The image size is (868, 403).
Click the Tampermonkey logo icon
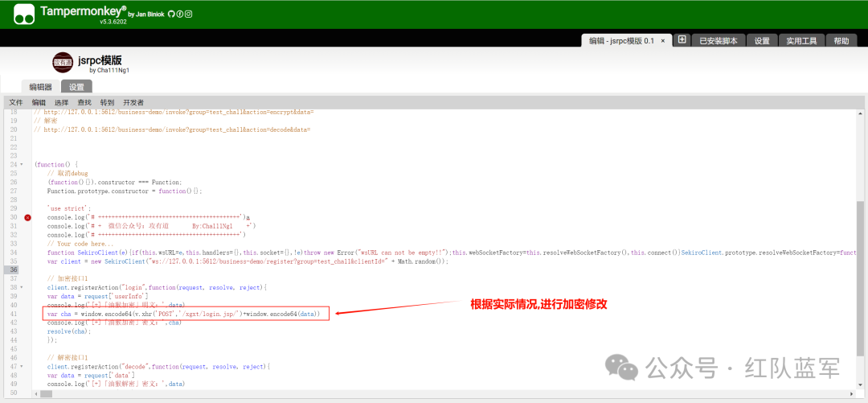pos(24,14)
